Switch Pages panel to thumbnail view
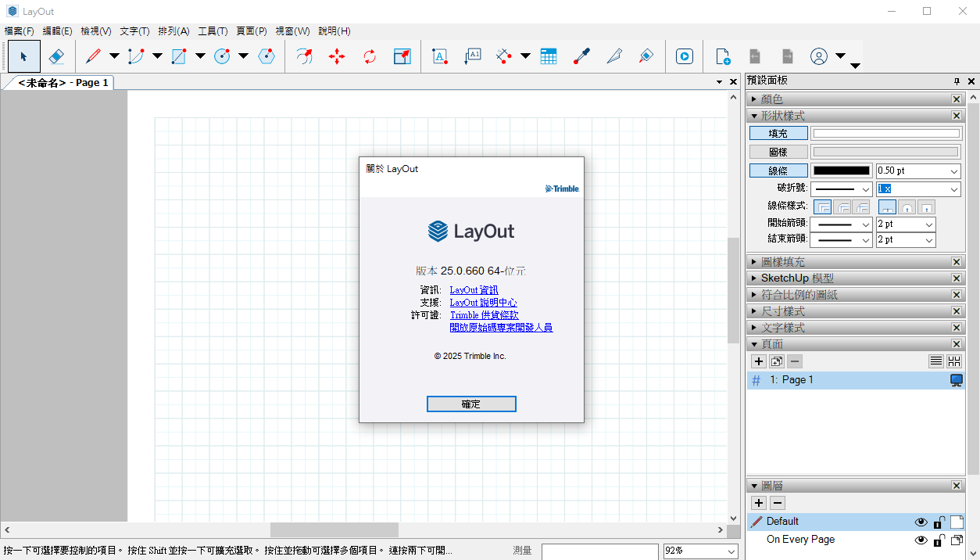Screen dimensions: 980x560 click(954, 361)
